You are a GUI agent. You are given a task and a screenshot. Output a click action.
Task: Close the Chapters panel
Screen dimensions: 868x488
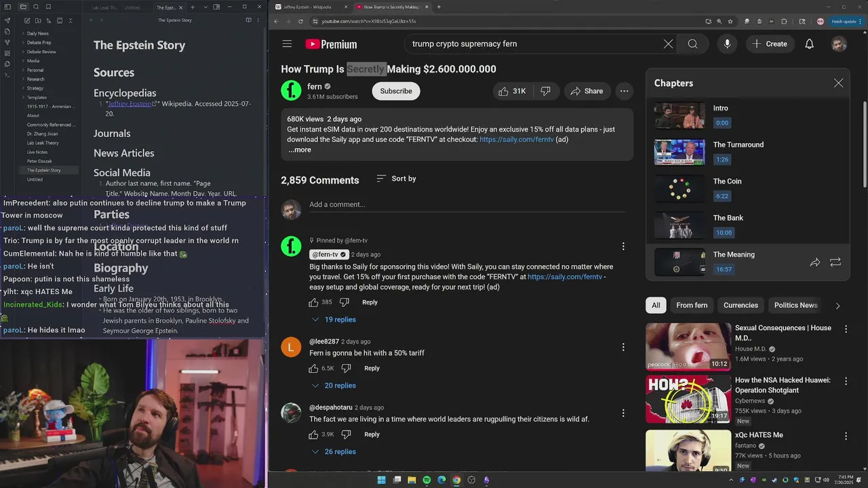838,83
